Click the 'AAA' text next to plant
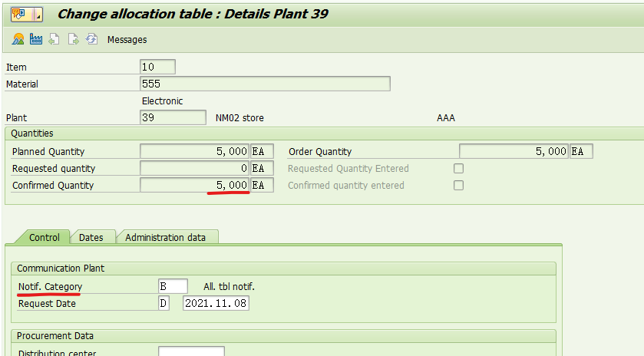644x356 pixels. pos(446,118)
